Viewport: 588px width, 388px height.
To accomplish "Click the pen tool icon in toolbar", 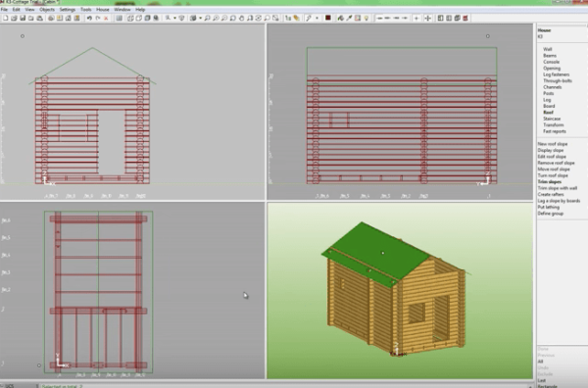I will click(x=309, y=18).
